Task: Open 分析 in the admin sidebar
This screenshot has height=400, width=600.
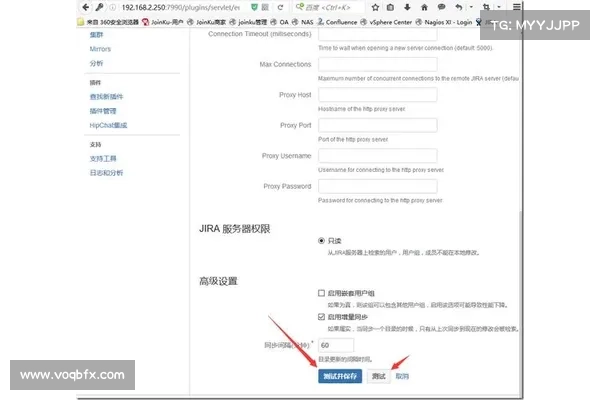Action: click(96, 63)
